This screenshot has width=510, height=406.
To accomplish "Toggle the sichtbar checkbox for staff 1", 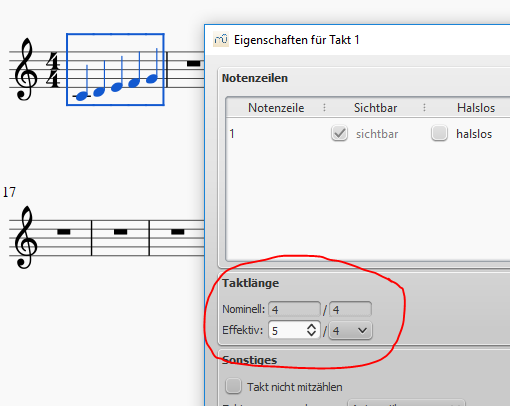I will point(339,133).
